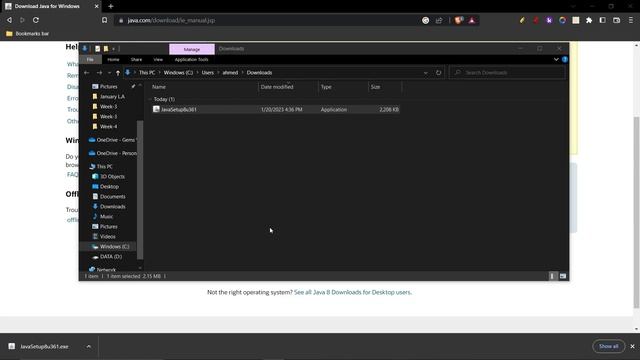This screenshot has width=640, height=360.
Task: Bookmark this page using the bookmark icon
Action: tap(104, 20)
